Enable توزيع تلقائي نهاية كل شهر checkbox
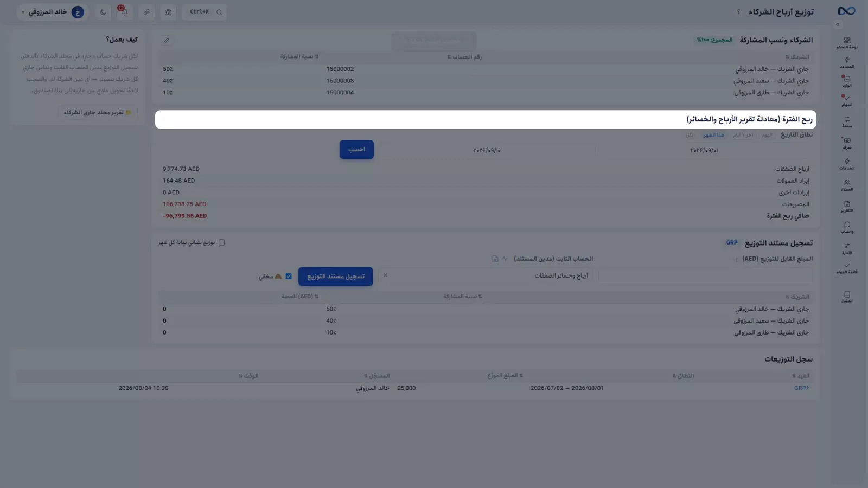The height and width of the screenshot is (488, 868). [x=221, y=242]
